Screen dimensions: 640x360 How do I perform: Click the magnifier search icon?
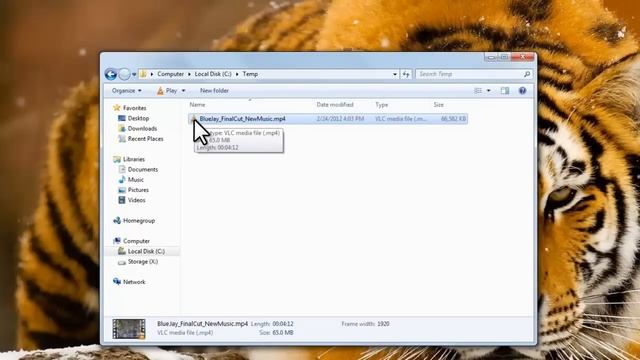527,74
